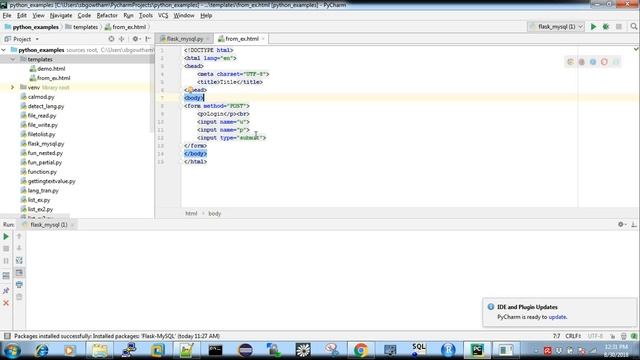Image resolution: width=640 pixels, height=360 pixels.
Task: Preview in Chrome browser icon in editor
Action: pyautogui.click(x=570, y=62)
